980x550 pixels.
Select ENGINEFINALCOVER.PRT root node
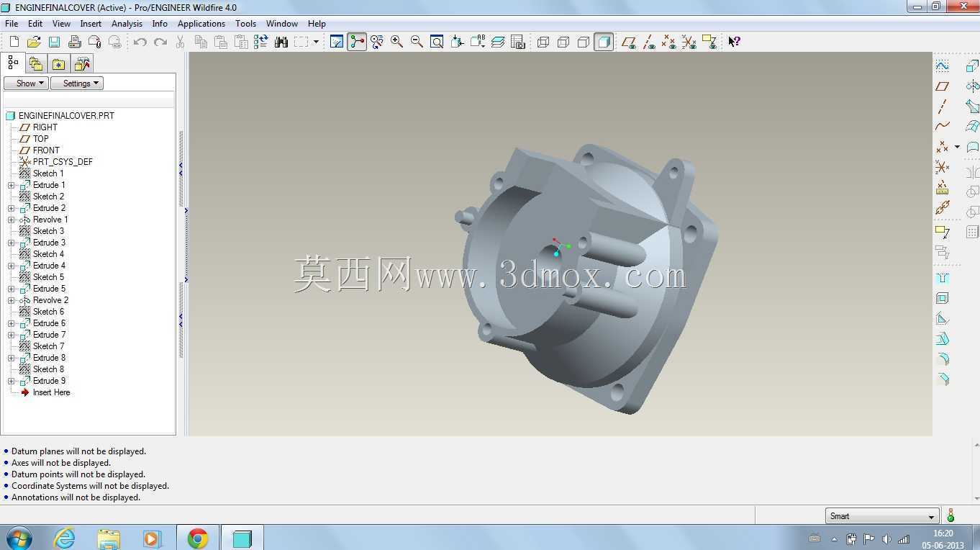(66, 116)
